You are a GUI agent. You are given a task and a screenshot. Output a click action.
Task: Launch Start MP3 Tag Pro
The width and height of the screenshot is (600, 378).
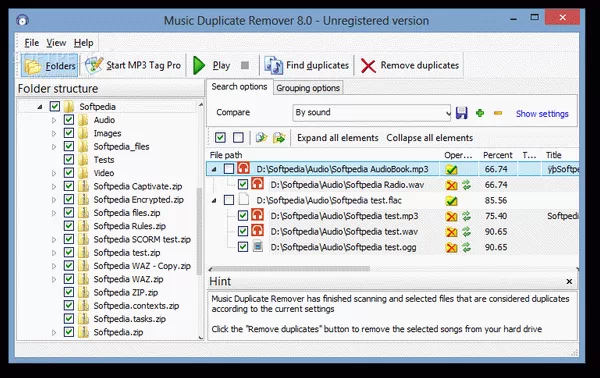133,65
